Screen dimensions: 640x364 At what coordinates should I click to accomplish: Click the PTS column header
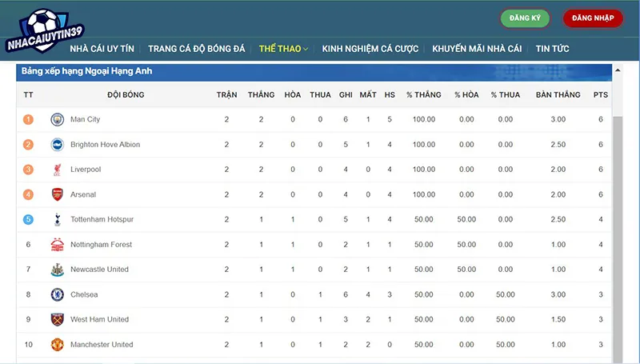click(601, 94)
